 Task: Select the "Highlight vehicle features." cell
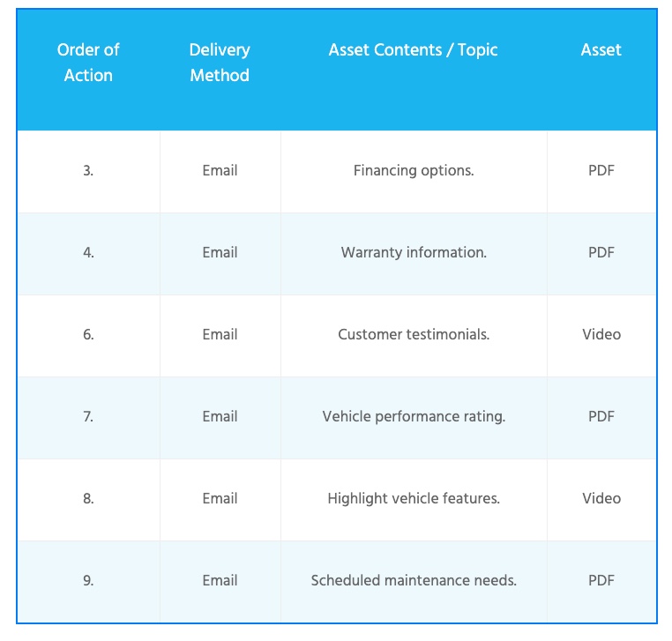414,498
